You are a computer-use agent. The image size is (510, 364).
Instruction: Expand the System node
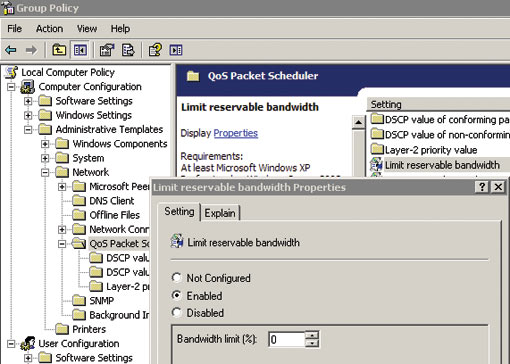45,158
